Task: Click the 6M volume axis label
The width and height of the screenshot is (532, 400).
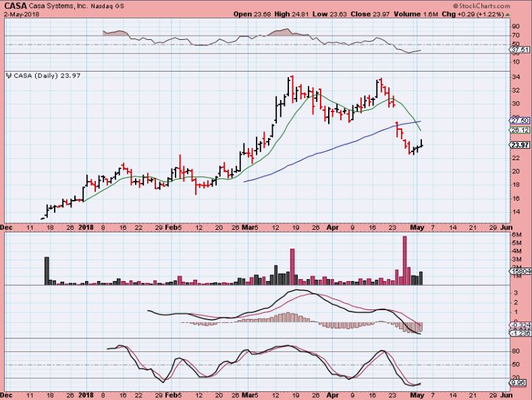Action: (x=516, y=234)
